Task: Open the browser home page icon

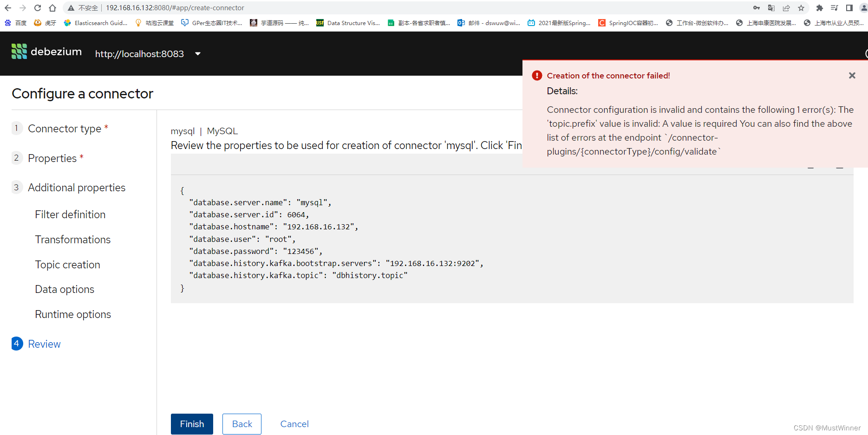Action: (52, 7)
